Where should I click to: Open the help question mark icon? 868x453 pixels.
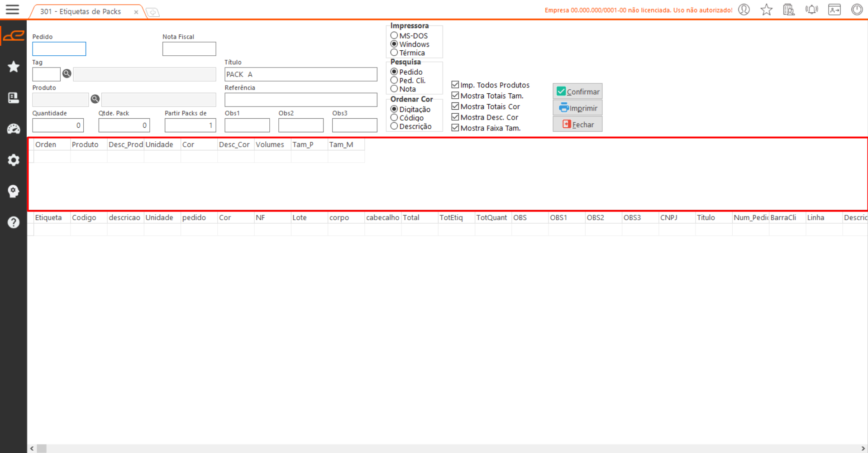(14, 222)
